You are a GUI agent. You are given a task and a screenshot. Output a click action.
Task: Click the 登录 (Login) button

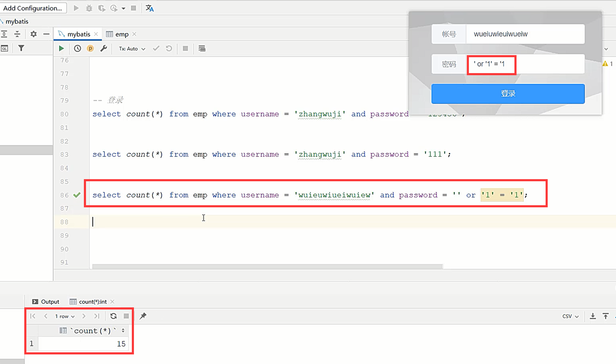tap(508, 93)
